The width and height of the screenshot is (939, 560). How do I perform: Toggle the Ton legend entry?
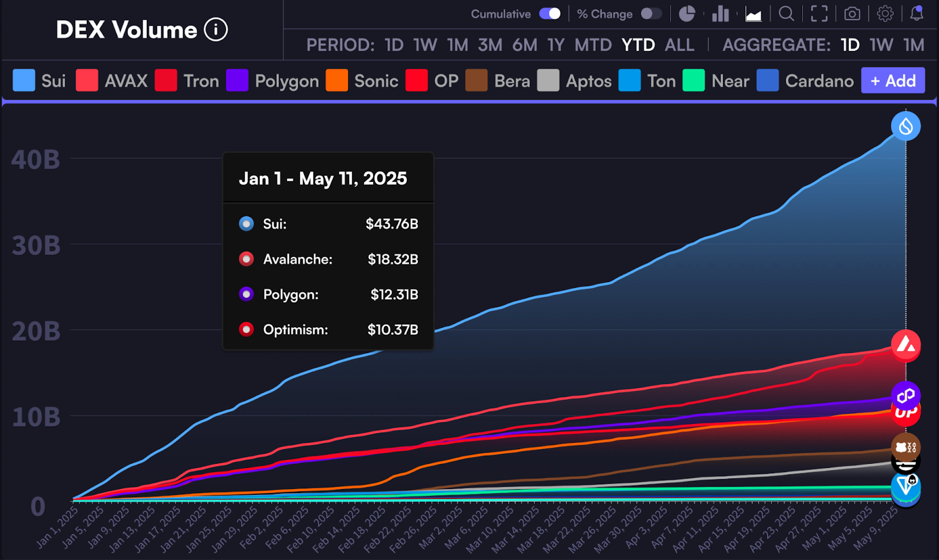(647, 80)
